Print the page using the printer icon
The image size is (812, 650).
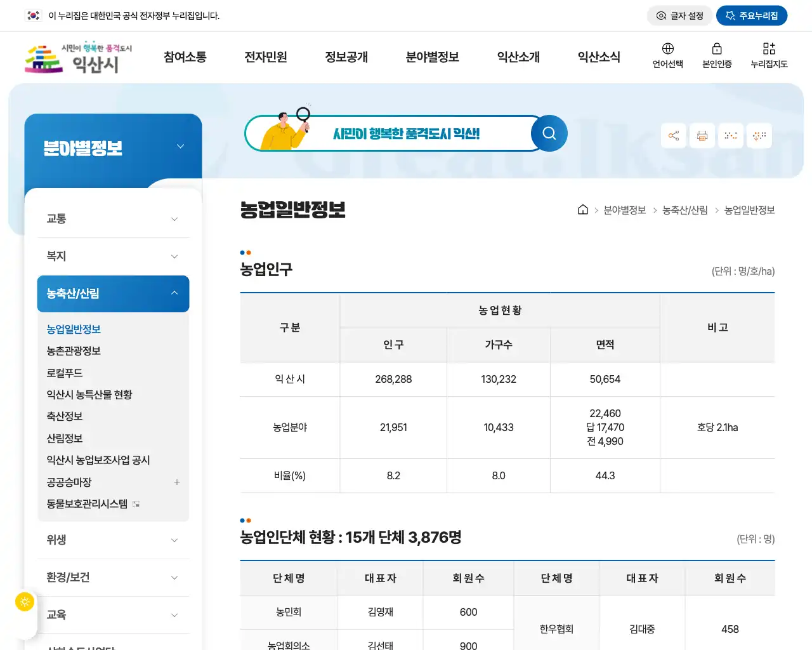[x=702, y=135]
